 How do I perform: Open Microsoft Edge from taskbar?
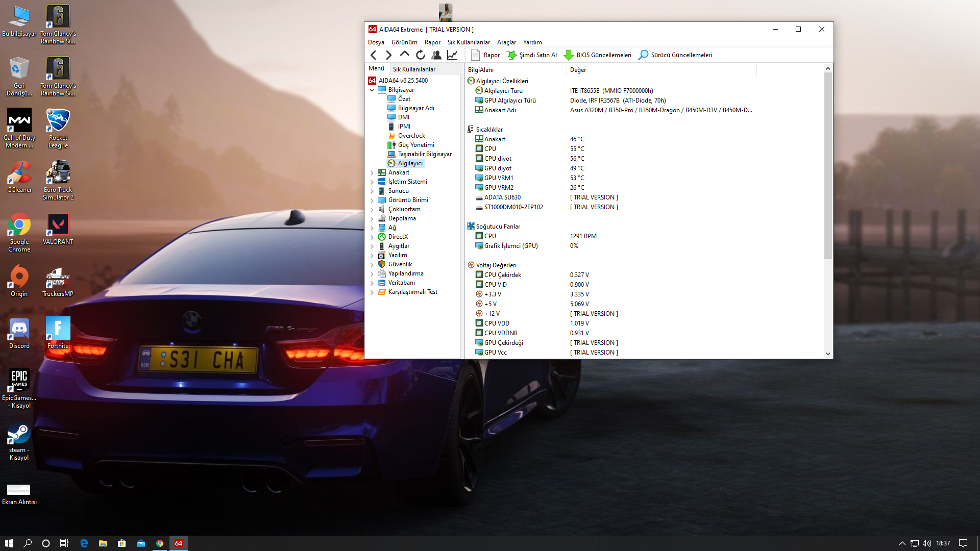[84, 543]
